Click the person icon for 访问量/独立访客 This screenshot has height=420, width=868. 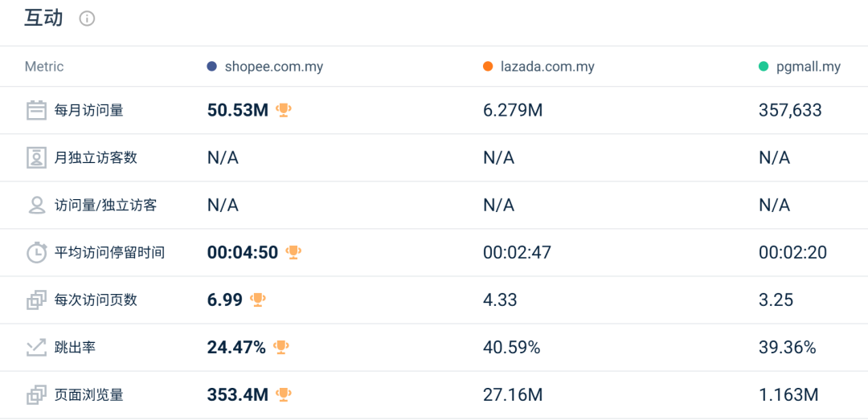(36, 206)
